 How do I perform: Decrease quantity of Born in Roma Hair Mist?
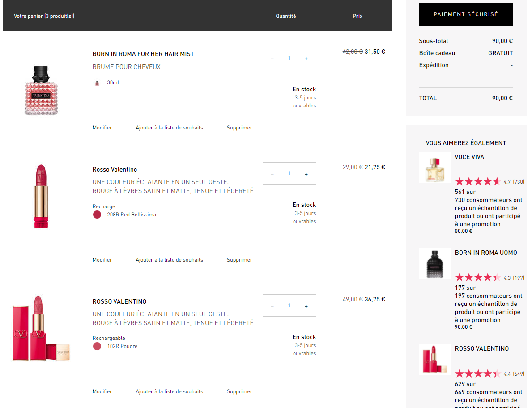click(x=272, y=58)
